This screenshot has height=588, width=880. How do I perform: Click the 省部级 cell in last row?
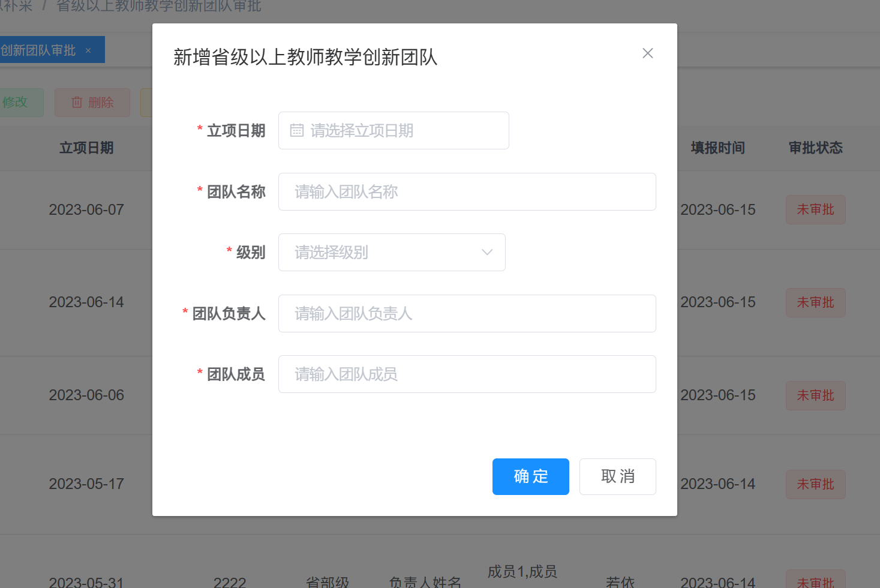click(327, 582)
